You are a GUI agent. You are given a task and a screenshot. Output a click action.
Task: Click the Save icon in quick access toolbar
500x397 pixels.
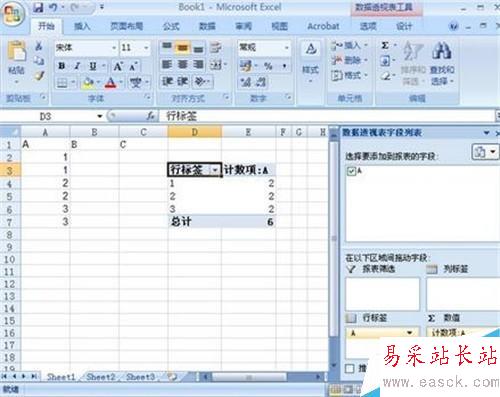click(39, 8)
